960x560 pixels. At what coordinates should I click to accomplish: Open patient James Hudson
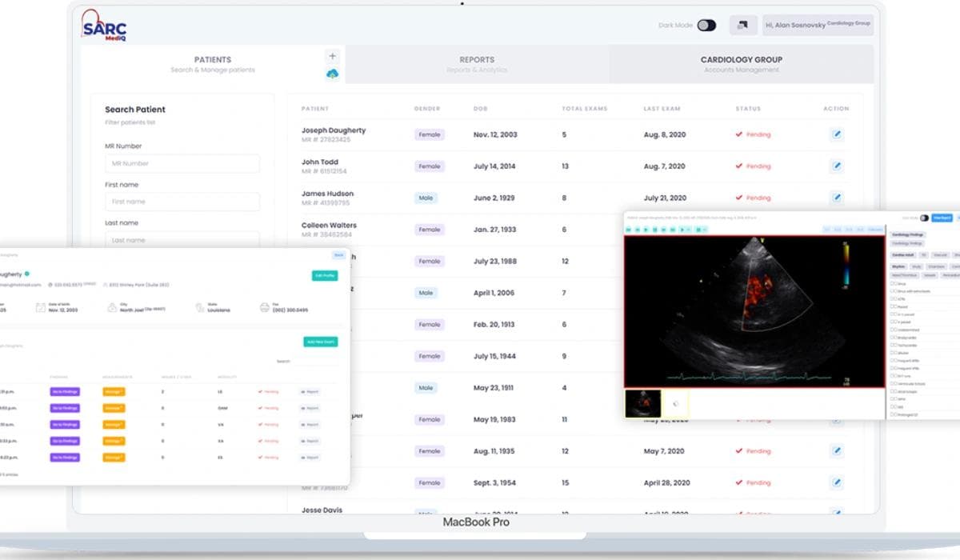click(x=327, y=194)
